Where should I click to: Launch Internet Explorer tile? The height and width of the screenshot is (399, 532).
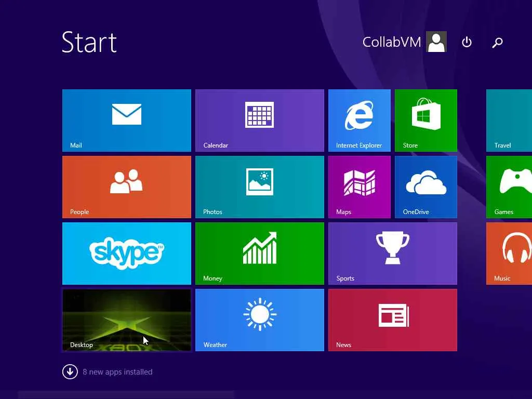coord(360,121)
